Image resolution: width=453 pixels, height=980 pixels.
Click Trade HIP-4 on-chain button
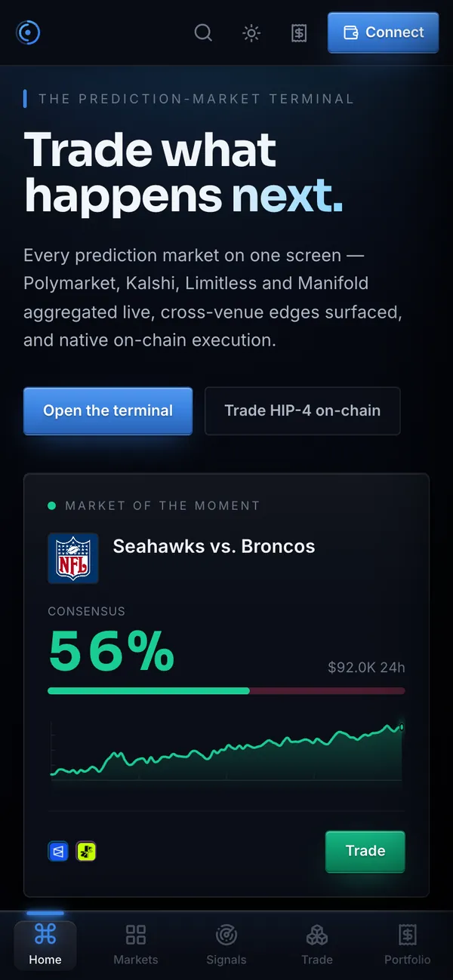pos(302,411)
